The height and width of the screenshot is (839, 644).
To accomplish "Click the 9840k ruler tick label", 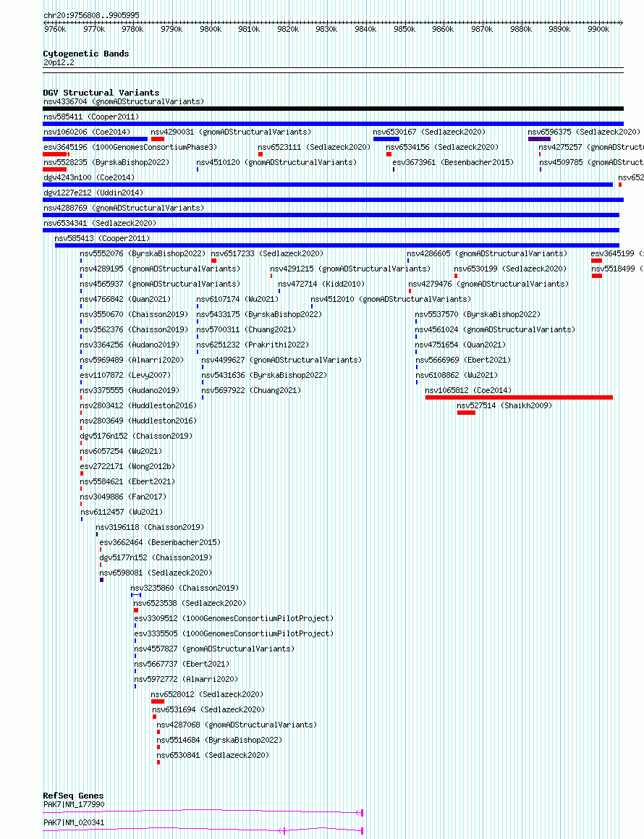I will (365, 30).
